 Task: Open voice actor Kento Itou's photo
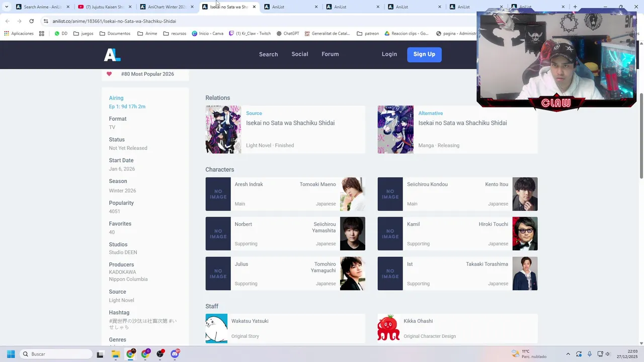(x=525, y=194)
